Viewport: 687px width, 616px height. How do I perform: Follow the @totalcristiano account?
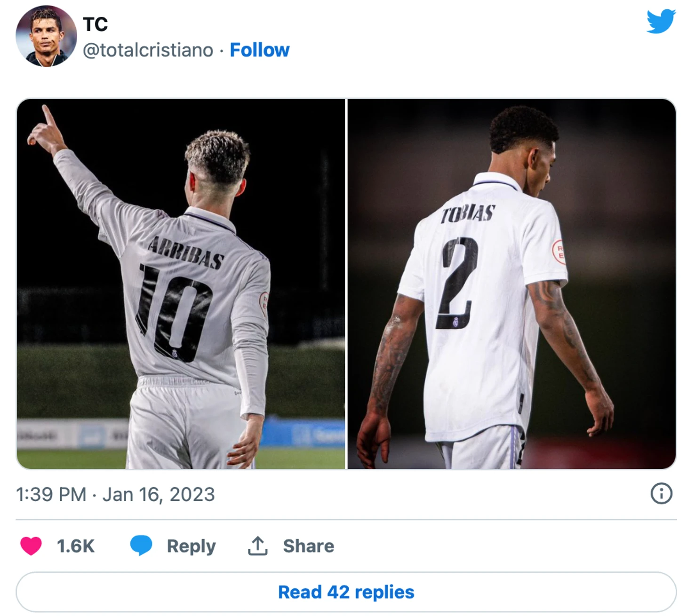tap(259, 50)
